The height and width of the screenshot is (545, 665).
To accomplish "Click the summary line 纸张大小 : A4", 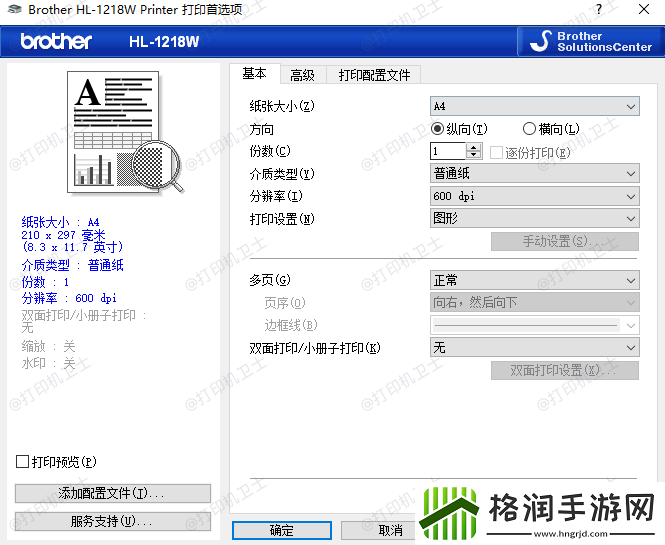I will tap(60, 222).
